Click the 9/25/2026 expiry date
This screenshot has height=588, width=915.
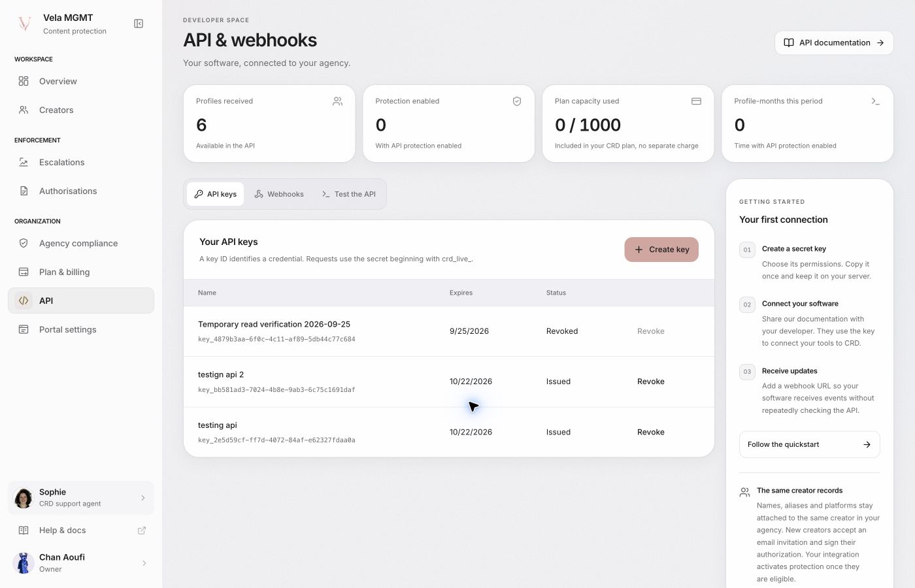pos(469,331)
